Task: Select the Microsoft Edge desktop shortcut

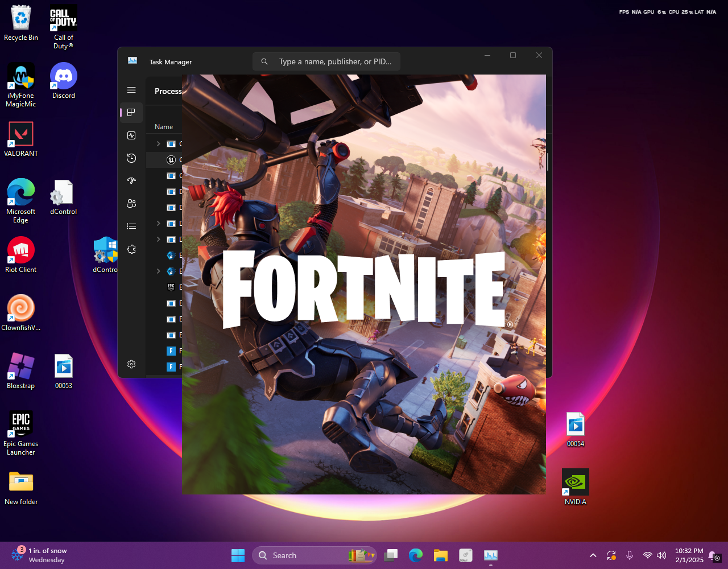Action: (x=21, y=201)
